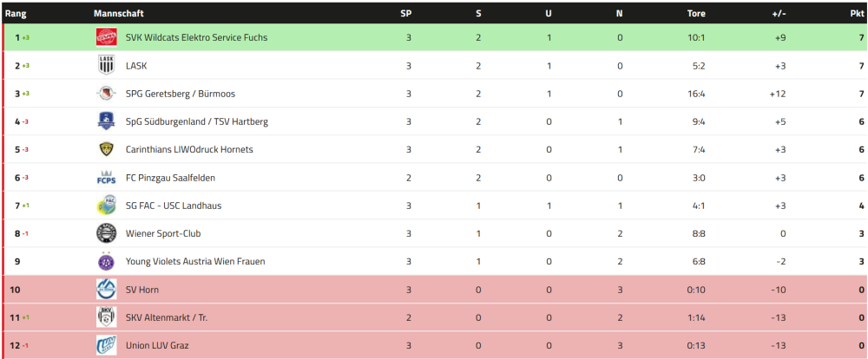Open the SV Horn team link

point(142,290)
